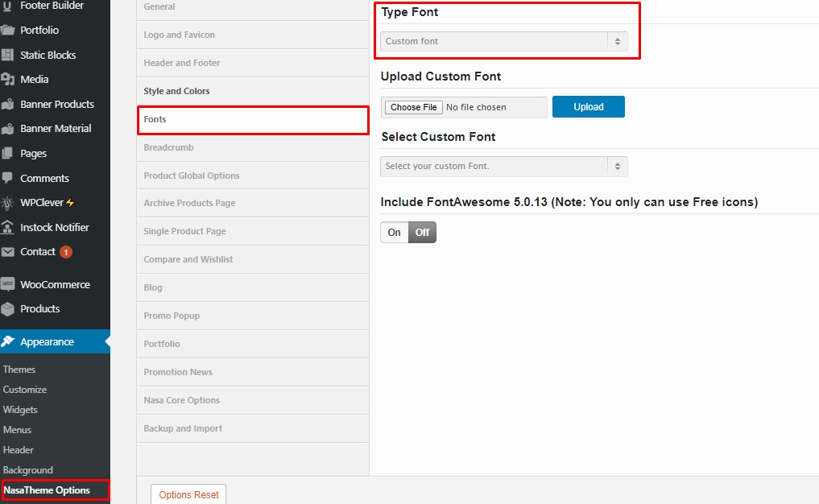Switch FontAwesome option to Off
This screenshot has width=819, height=504.
[x=422, y=233]
